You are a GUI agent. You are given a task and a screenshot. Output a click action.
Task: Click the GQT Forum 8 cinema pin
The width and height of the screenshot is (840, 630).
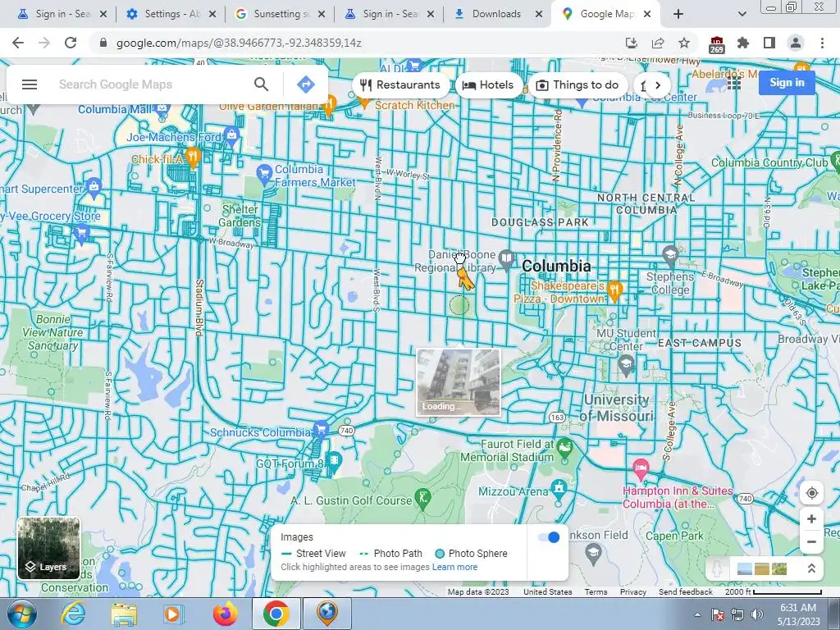334,461
